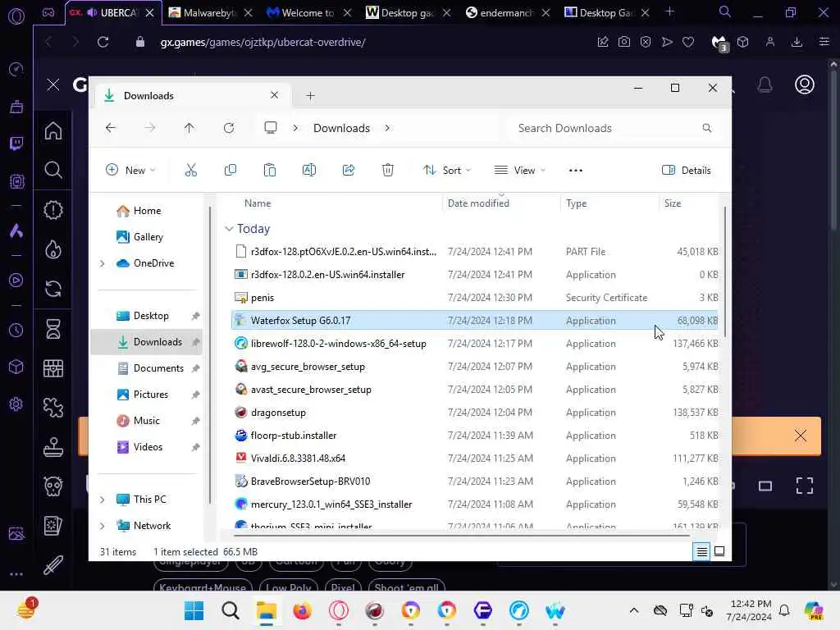
Task: Open Twitch from Opera GX sidebar
Action: click(x=16, y=143)
